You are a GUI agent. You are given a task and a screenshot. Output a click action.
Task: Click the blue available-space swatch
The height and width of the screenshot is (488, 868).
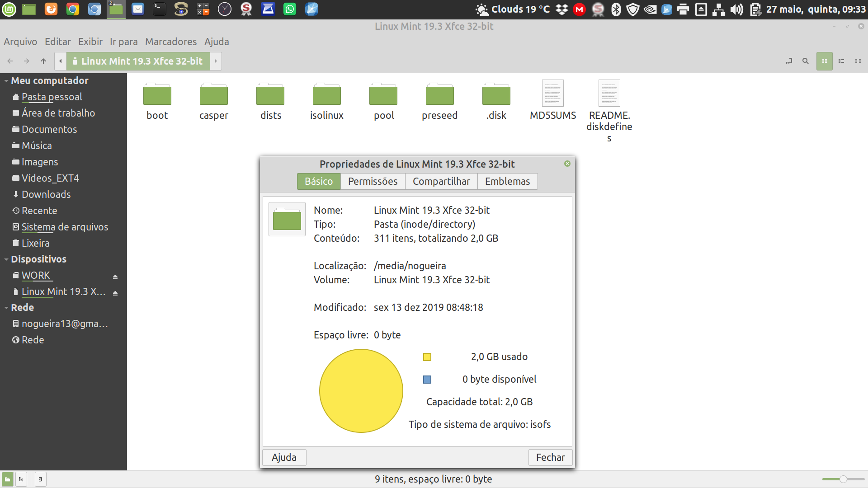tap(427, 380)
